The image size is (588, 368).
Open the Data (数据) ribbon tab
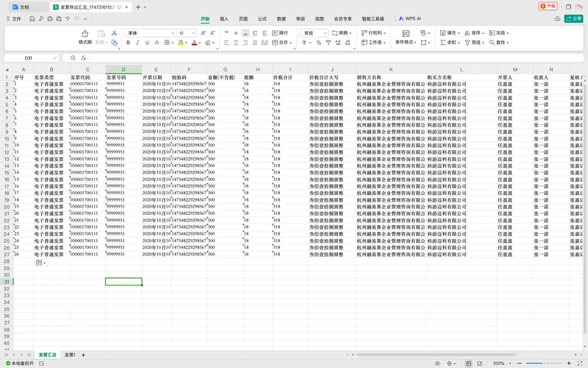coord(282,19)
